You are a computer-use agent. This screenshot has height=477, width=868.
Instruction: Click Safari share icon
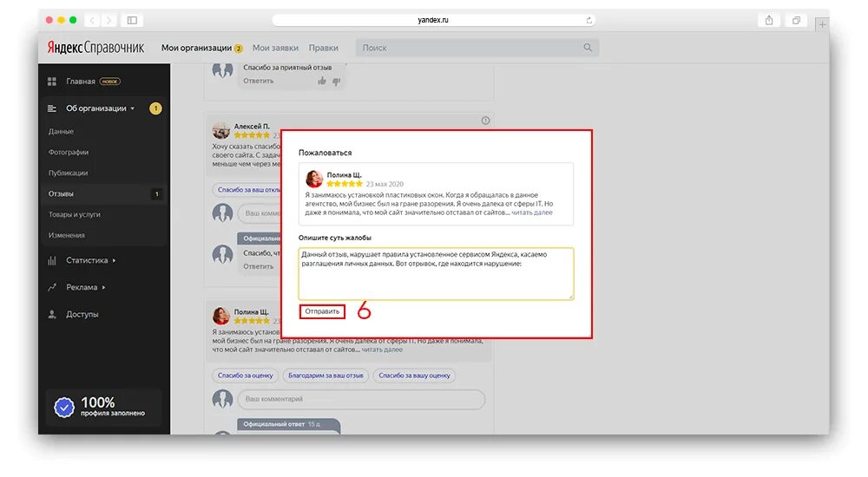coord(769,21)
